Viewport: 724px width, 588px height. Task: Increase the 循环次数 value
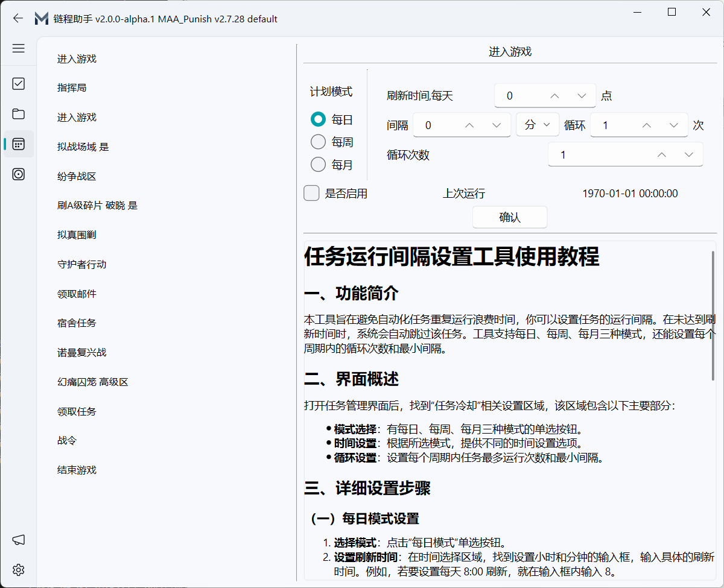coord(662,155)
